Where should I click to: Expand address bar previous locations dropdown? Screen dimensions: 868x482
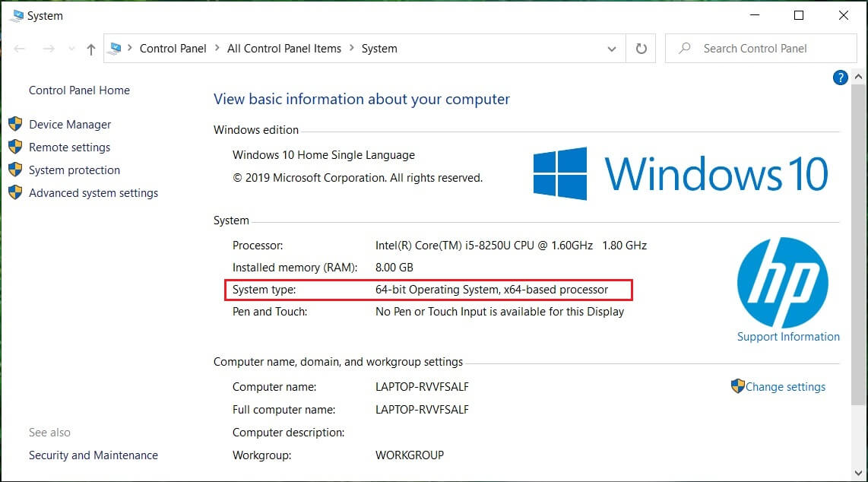tap(612, 49)
